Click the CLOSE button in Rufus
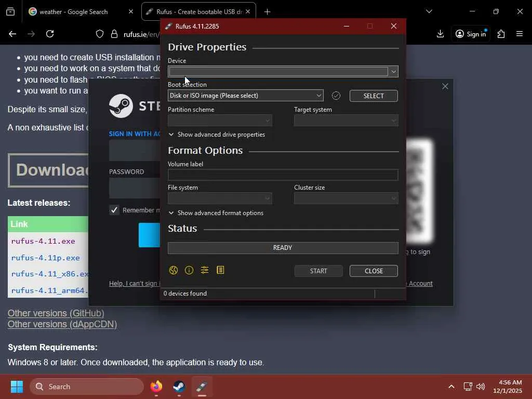This screenshot has height=399, width=532. [x=374, y=271]
